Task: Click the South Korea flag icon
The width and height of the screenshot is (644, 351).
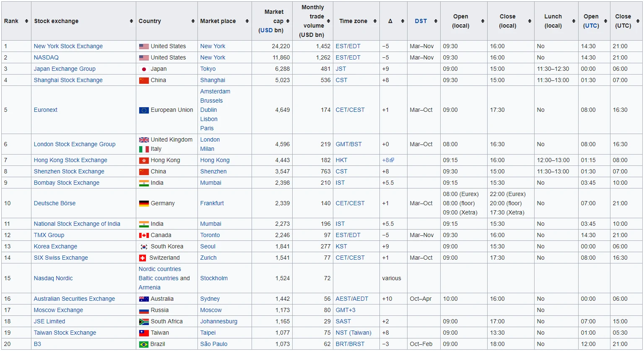Action: click(144, 247)
